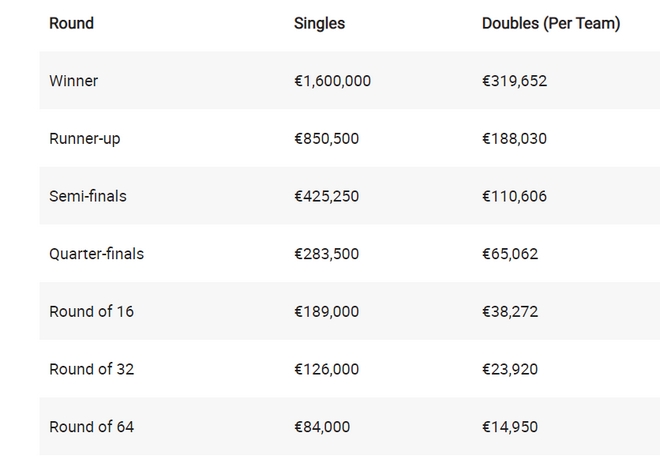Select the Quarter-finals row label
This screenshot has width=660, height=456.
click(96, 254)
